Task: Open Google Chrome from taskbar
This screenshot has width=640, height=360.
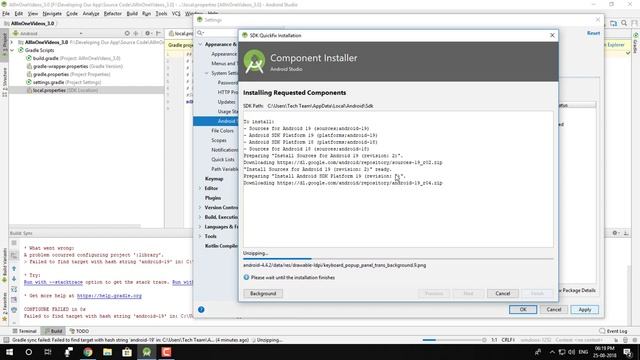Action: point(87,352)
